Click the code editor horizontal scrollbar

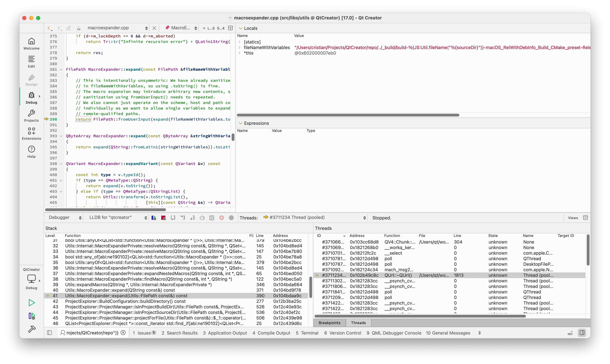tap(106, 210)
